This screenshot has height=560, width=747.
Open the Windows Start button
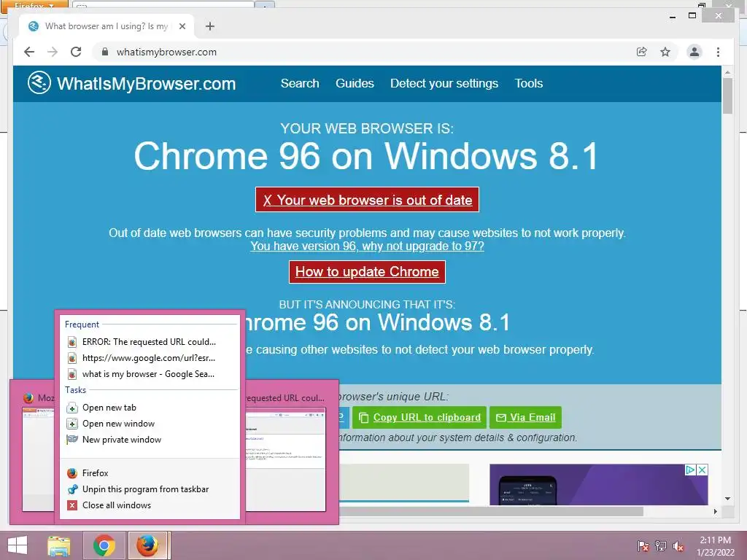tap(18, 545)
